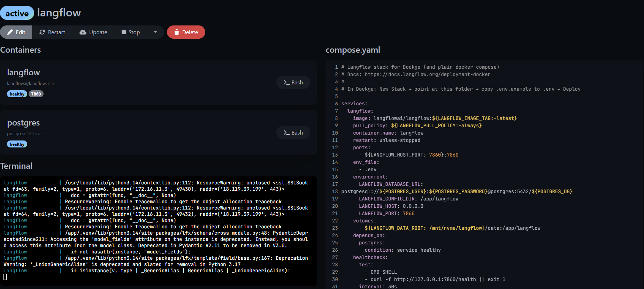Click the Edit button
This screenshot has width=644, height=289.
[x=16, y=32]
